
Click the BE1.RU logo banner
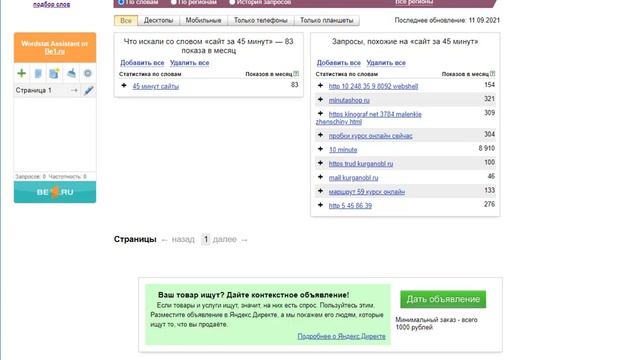[x=55, y=192]
